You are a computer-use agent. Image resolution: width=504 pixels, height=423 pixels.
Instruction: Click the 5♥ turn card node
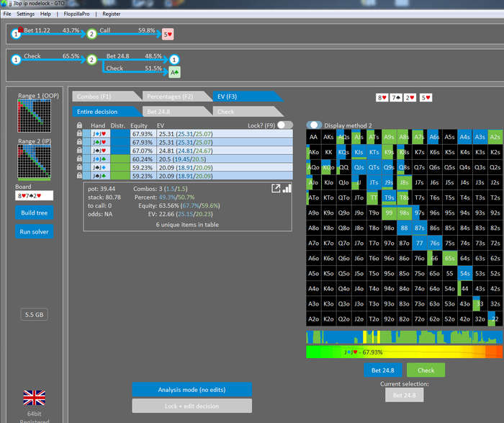(168, 34)
